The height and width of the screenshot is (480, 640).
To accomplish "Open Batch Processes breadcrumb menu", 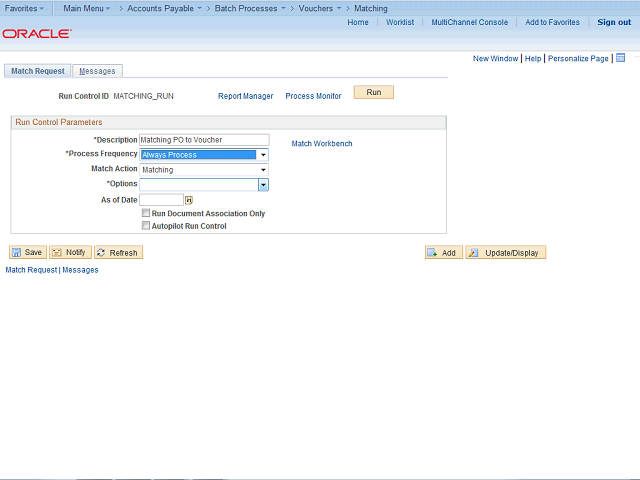I will (x=250, y=8).
